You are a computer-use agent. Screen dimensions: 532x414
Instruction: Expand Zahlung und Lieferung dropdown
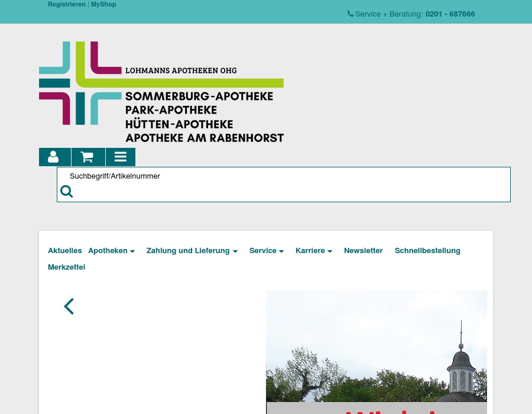coord(192,251)
